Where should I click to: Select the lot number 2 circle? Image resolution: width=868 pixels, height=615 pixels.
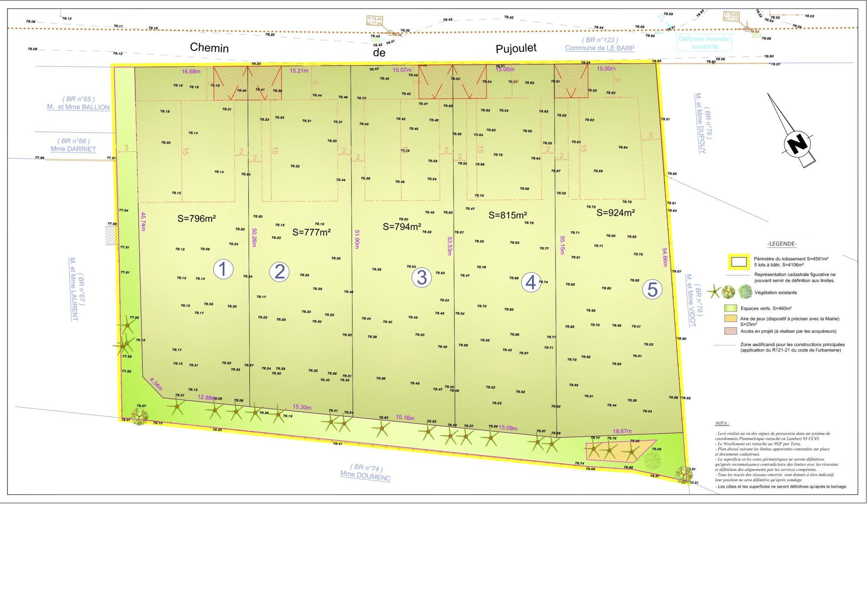[x=279, y=271]
